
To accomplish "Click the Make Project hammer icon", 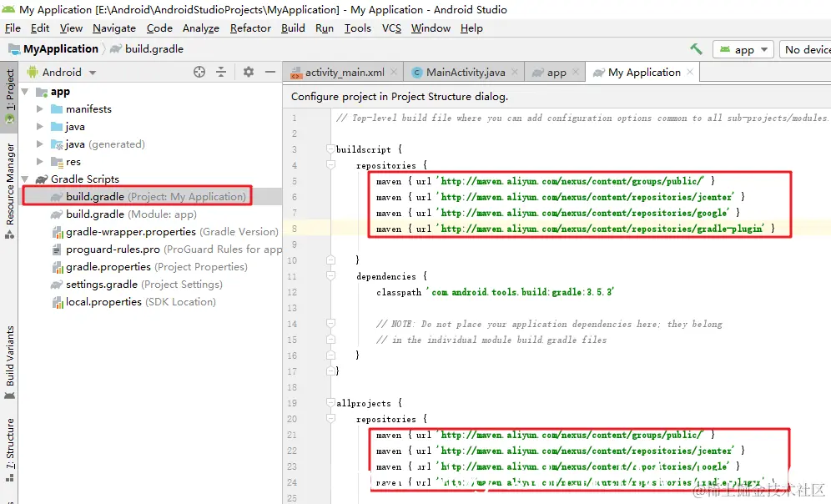I will point(697,49).
